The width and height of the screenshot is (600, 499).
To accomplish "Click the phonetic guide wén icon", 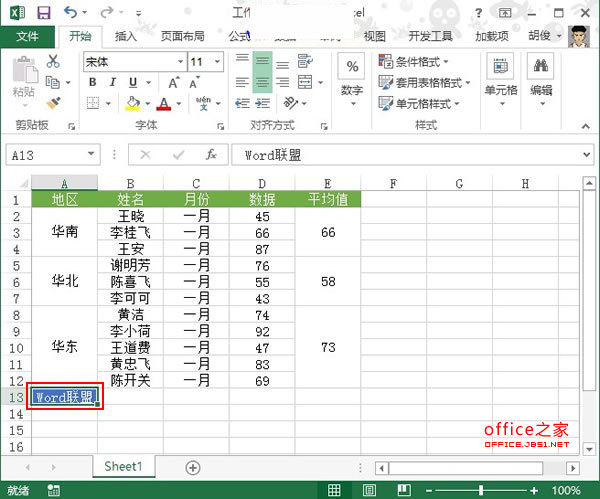I will click(x=203, y=103).
